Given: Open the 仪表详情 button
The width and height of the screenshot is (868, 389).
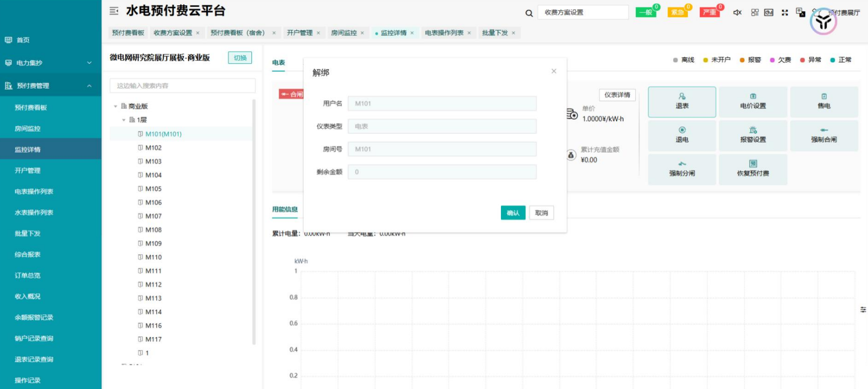Looking at the screenshot, I should [x=617, y=95].
